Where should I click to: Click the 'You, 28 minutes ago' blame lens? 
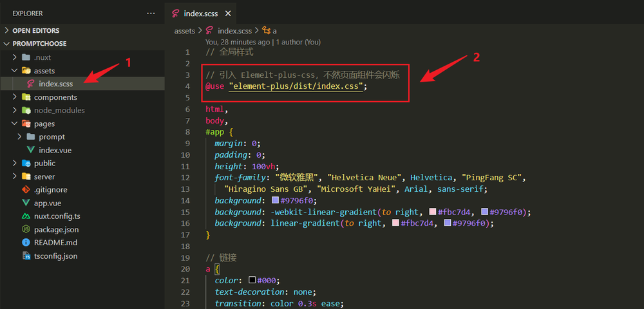coord(238,42)
